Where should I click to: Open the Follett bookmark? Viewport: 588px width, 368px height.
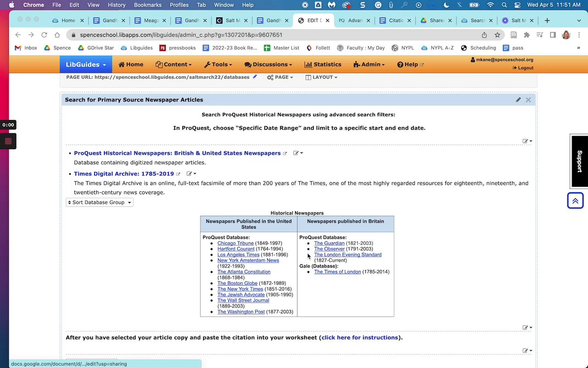click(318, 48)
